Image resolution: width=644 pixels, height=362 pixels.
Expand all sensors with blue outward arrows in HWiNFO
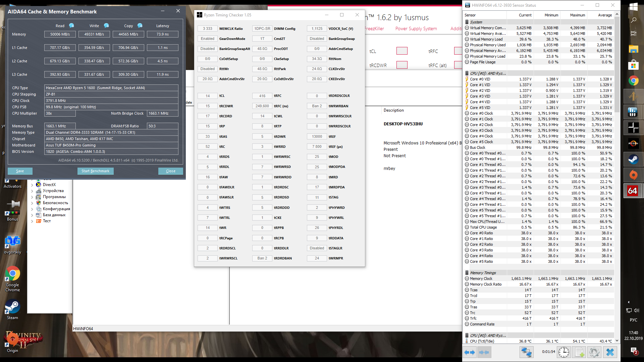click(x=470, y=352)
